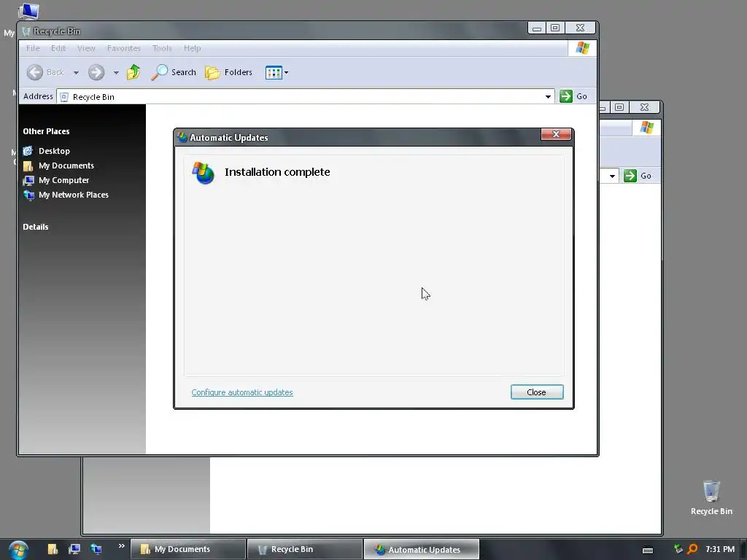747x560 pixels.
Task: Click the network tray icon
Action: coord(678,549)
